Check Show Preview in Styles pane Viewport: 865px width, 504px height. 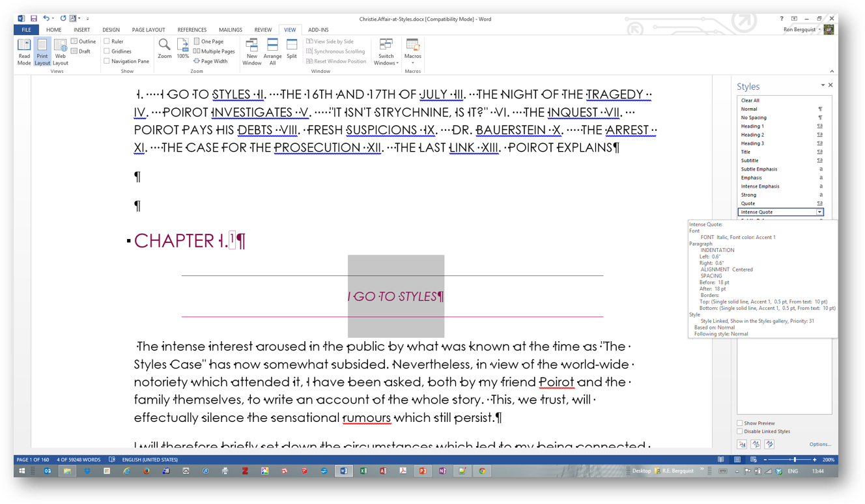click(x=740, y=423)
